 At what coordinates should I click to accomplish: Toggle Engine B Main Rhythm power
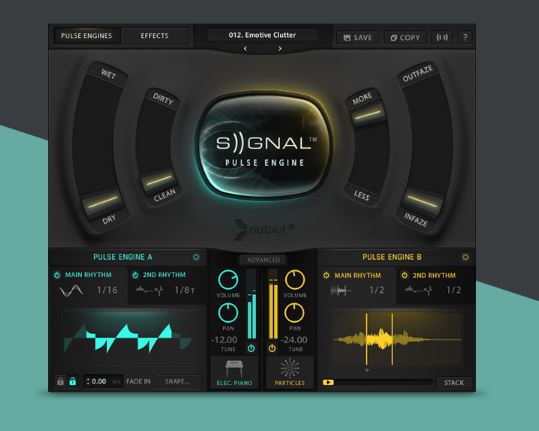(x=326, y=275)
